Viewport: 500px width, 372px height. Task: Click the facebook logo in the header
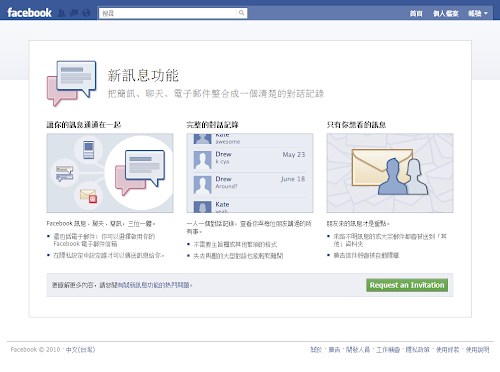[x=29, y=13]
